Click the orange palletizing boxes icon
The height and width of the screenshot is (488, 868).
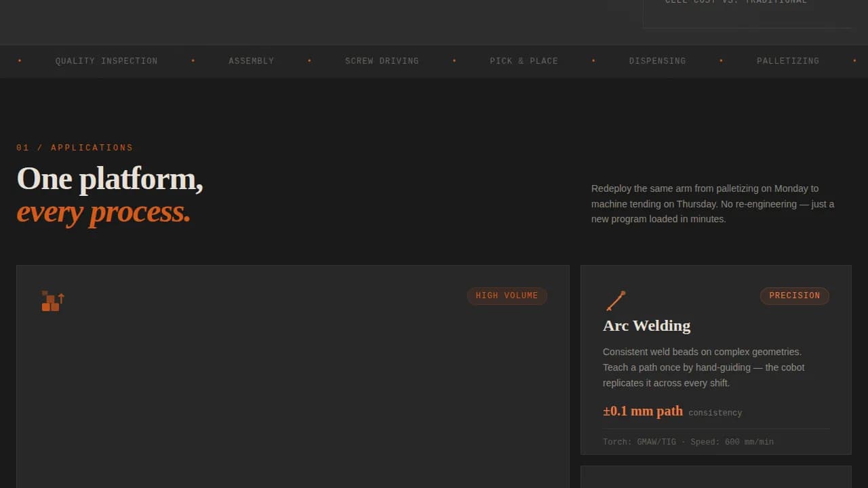[x=52, y=300]
